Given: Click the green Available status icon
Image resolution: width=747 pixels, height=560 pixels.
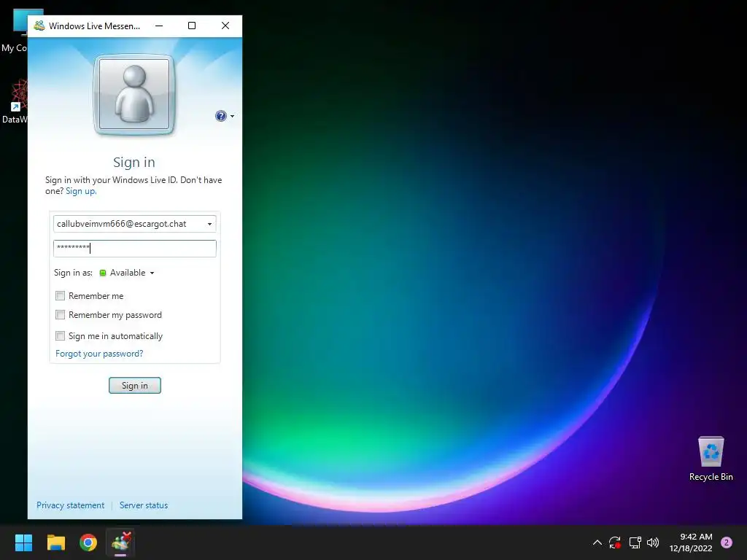Looking at the screenshot, I should point(102,273).
